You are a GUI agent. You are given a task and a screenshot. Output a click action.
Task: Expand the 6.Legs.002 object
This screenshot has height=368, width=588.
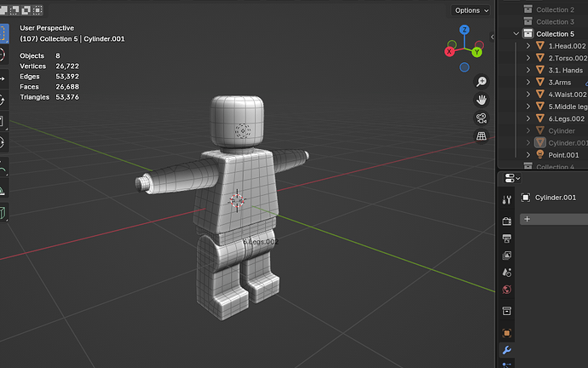tap(528, 118)
